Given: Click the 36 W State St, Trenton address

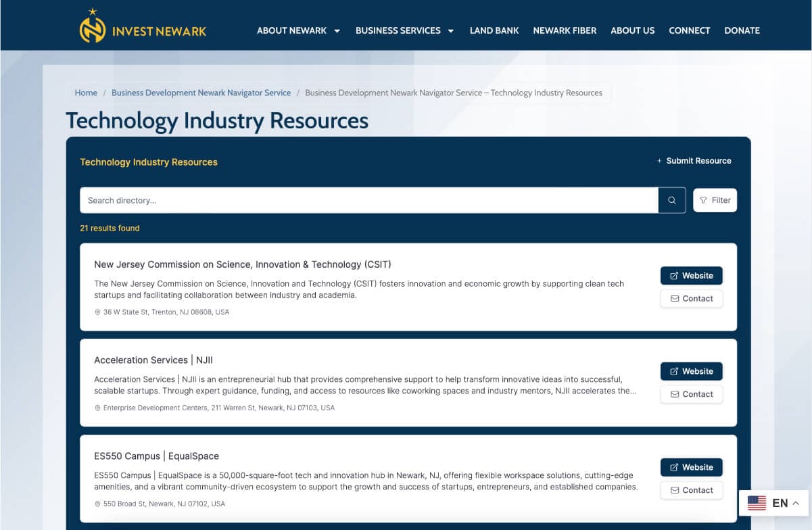Looking at the screenshot, I should click(x=166, y=312).
